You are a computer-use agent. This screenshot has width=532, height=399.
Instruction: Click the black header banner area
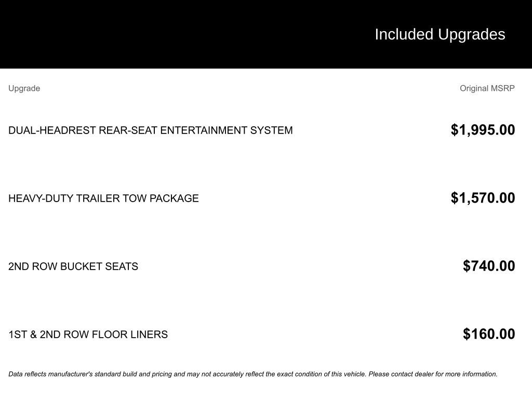182,34
